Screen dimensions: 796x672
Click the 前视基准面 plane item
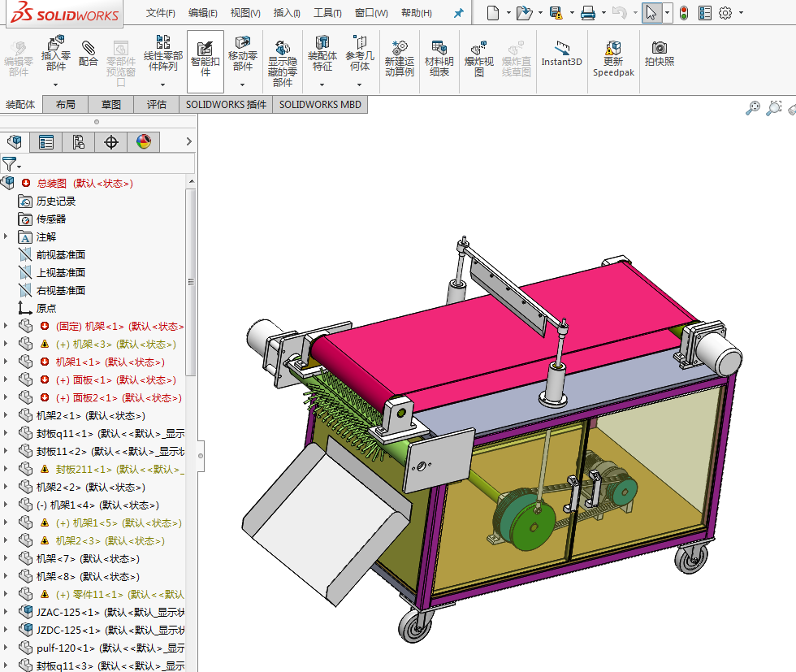coord(60,254)
